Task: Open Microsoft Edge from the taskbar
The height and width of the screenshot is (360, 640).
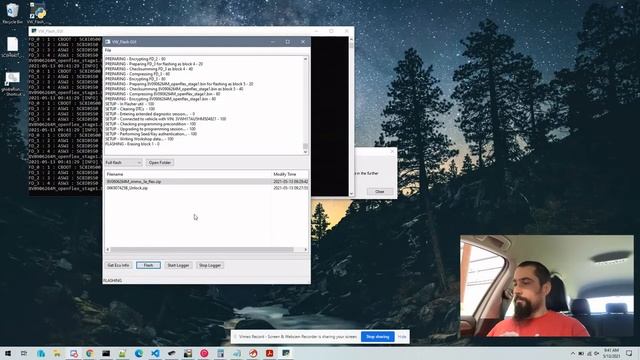Action: pos(139,353)
